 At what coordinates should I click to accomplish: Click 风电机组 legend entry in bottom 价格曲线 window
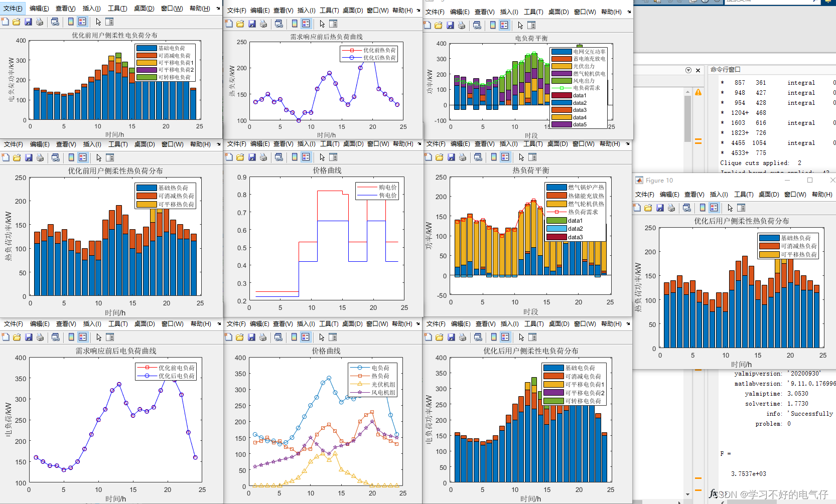click(x=373, y=393)
